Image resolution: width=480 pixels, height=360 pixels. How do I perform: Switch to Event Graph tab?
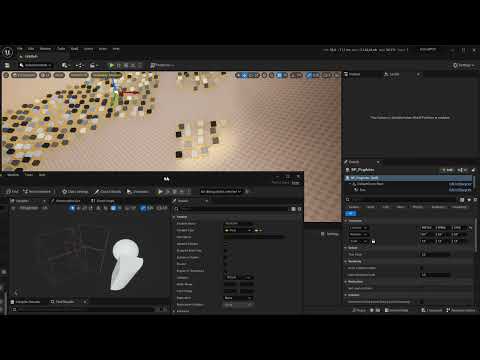coord(103,201)
